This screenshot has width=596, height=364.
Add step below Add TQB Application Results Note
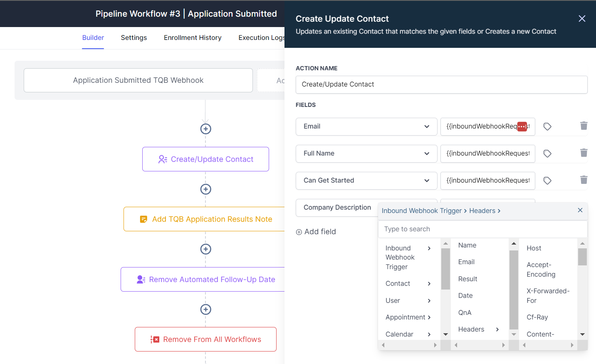pyautogui.click(x=205, y=249)
